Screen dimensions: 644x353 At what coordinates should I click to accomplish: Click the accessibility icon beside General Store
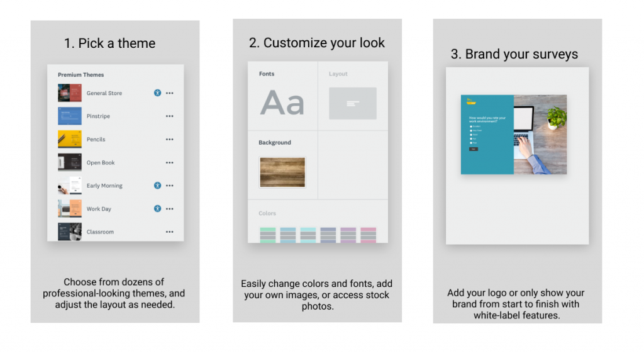click(x=157, y=93)
